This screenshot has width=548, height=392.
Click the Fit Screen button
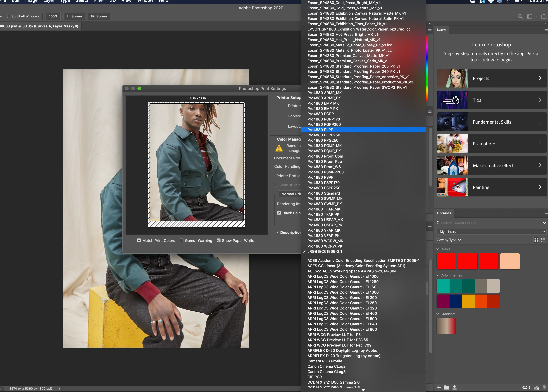[x=74, y=16]
